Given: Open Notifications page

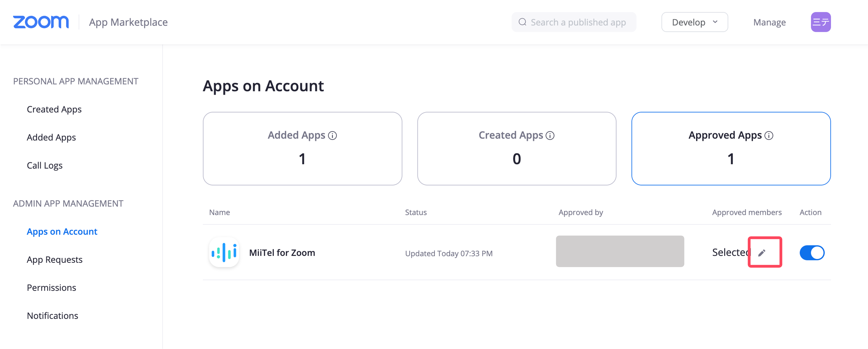Looking at the screenshot, I should tap(52, 316).
